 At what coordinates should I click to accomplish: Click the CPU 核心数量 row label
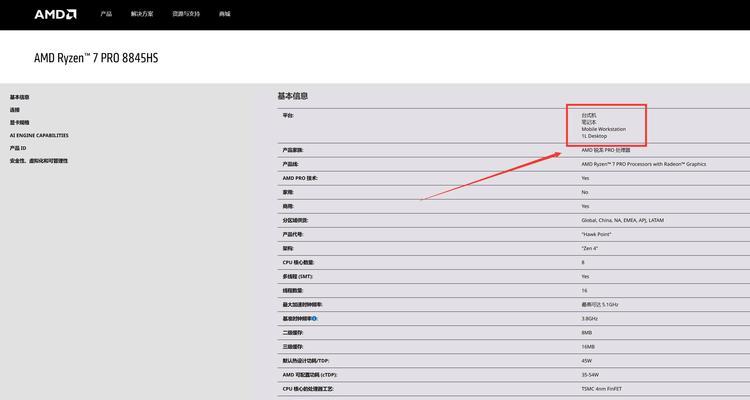click(x=298, y=263)
